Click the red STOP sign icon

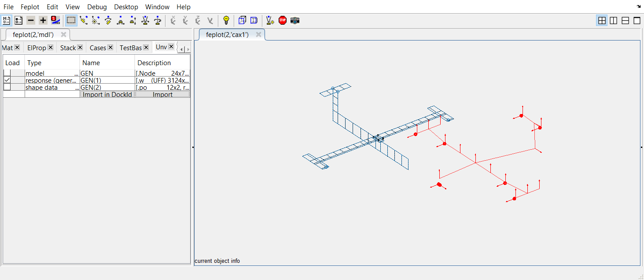coord(283,20)
